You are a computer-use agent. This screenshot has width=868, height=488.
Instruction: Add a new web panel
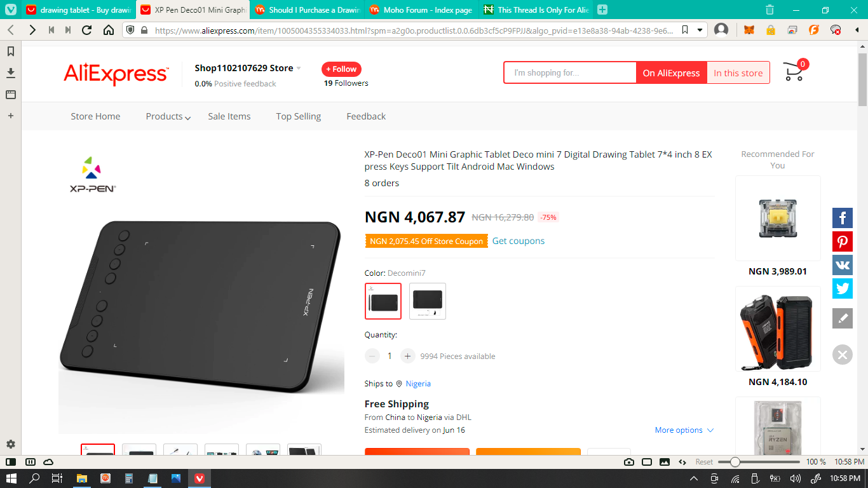click(x=11, y=116)
